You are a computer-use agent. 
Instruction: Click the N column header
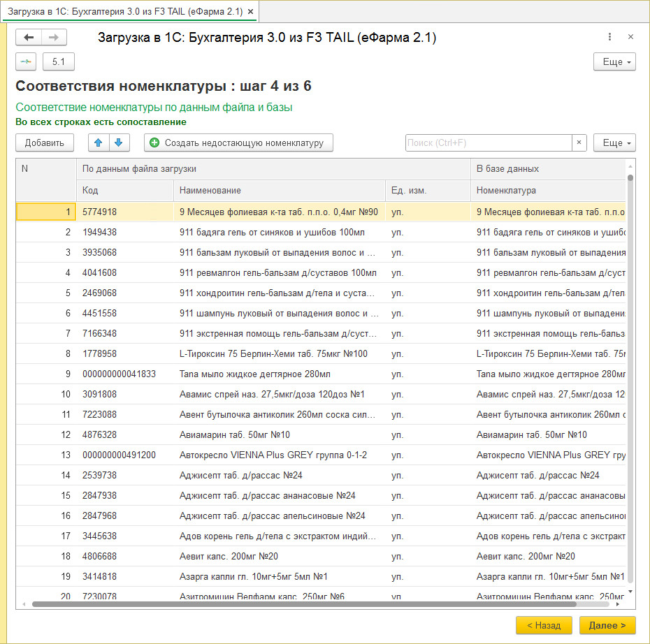pyautogui.click(x=46, y=180)
